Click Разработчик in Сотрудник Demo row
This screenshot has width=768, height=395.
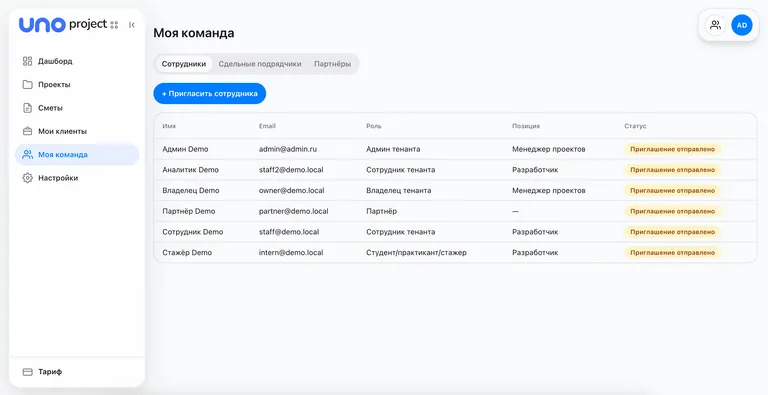(535, 232)
